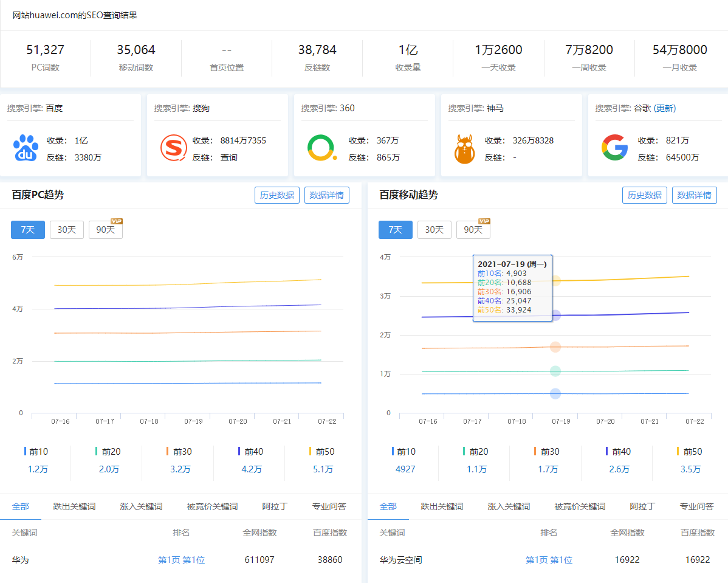Click PC chart legend 前50 value 5.1万

323,469
